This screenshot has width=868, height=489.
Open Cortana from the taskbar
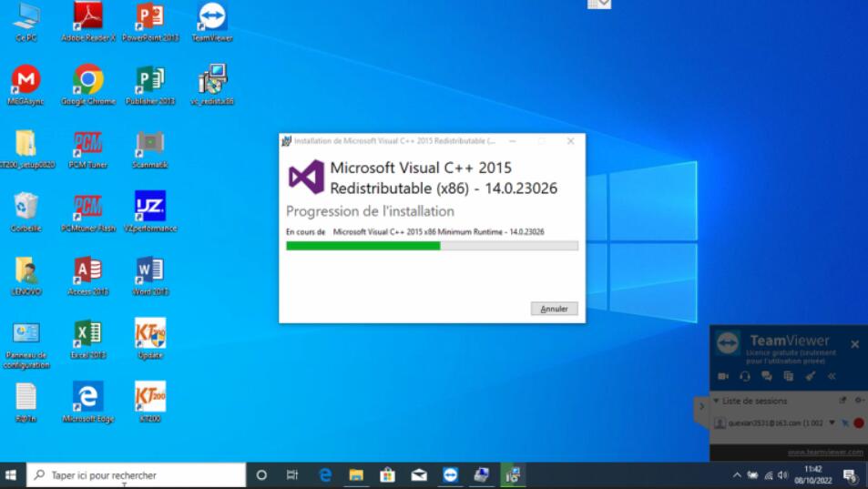pos(261,475)
